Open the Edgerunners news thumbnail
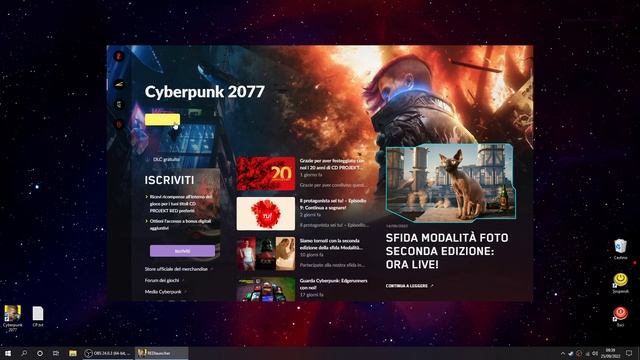Screen dimensions: 640x360 [266, 289]
